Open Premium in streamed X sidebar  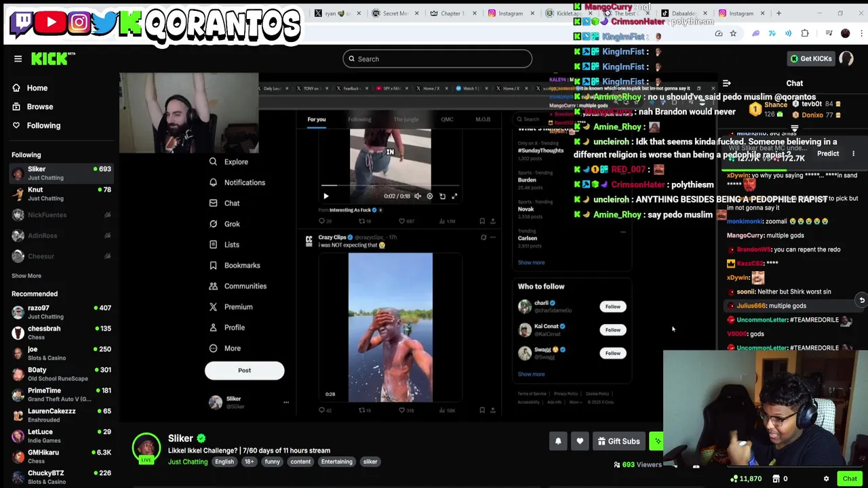pos(231,307)
